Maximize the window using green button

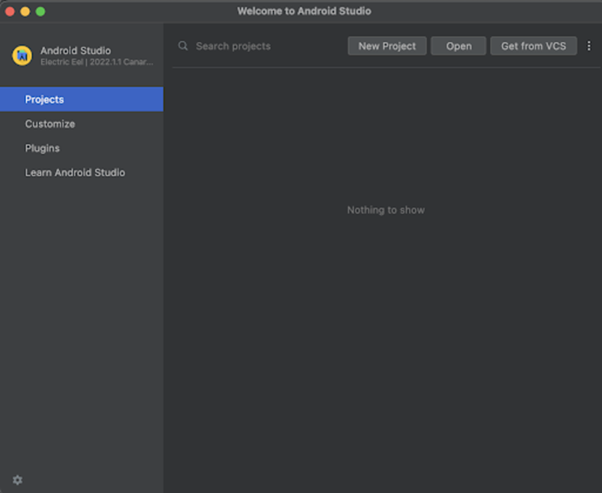[41, 11]
